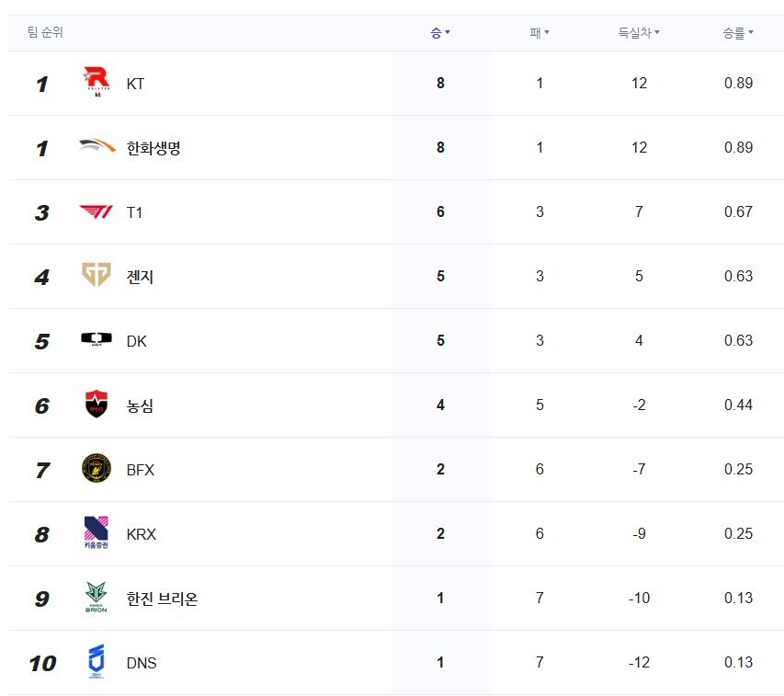Sort standings by 패 column
Image resolution: width=784 pixels, height=696 pixels.
click(x=539, y=33)
